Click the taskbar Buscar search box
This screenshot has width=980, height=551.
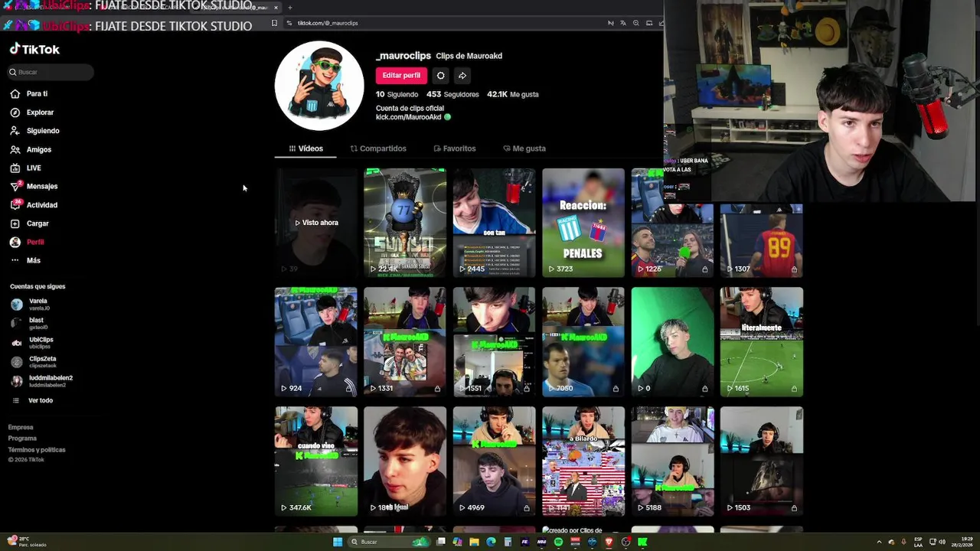[389, 542]
